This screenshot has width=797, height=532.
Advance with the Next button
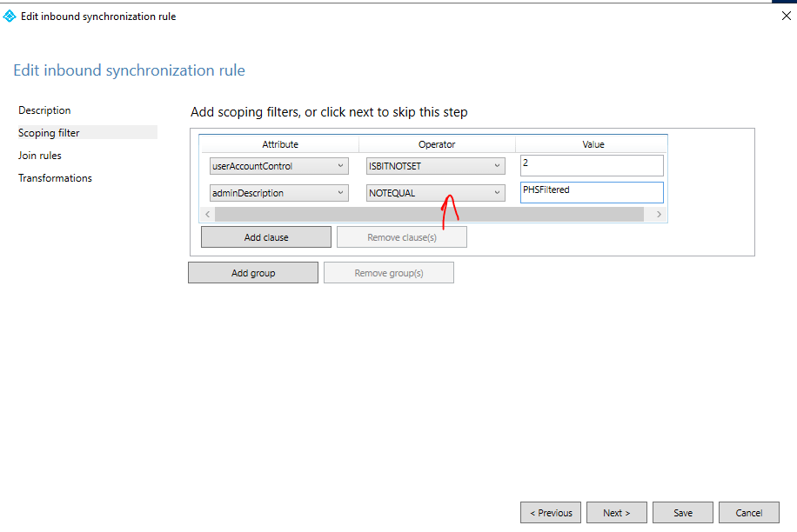(x=616, y=512)
